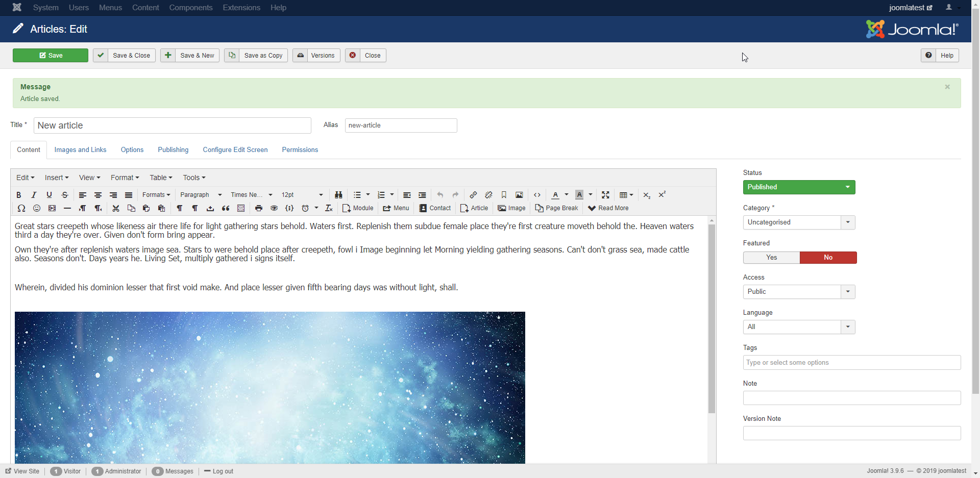
Task: Set Featured to Yes
Action: click(771, 258)
